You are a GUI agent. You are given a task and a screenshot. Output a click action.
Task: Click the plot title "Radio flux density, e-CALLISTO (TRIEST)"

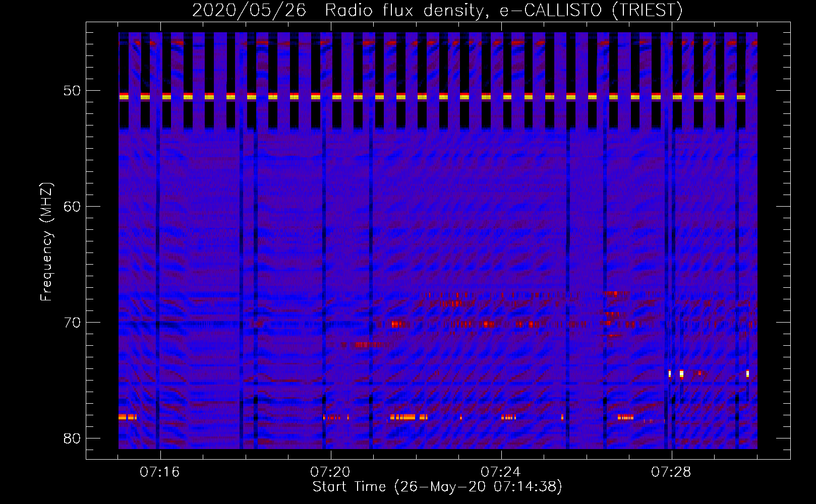pyautogui.click(x=503, y=11)
